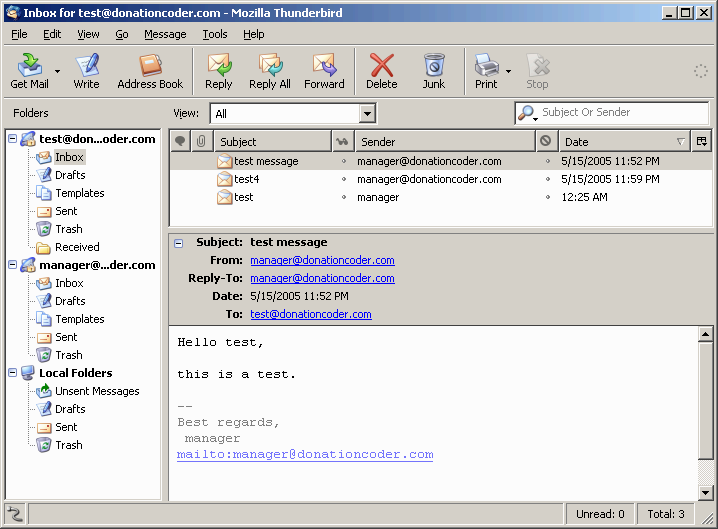Click the Stop toolbar icon
718x529 pixels.
[x=537, y=71]
